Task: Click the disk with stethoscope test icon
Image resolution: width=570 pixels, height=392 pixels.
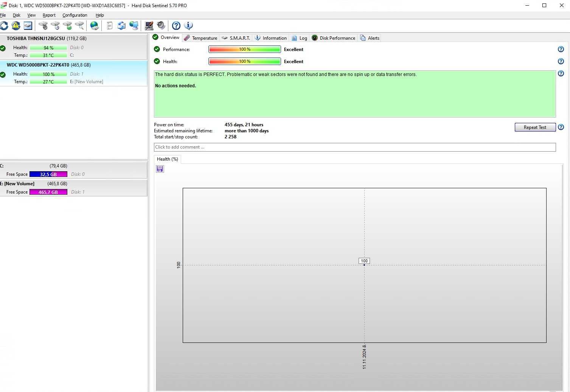Action: click(43, 25)
